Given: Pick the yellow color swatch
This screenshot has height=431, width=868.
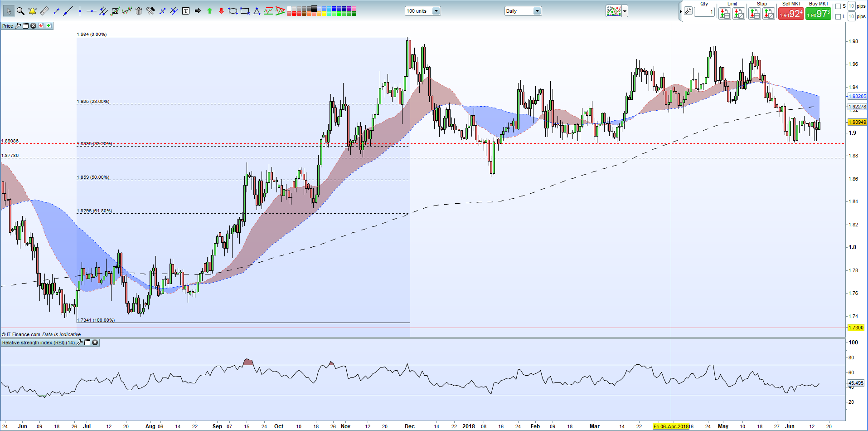Looking at the screenshot, I should [324, 14].
